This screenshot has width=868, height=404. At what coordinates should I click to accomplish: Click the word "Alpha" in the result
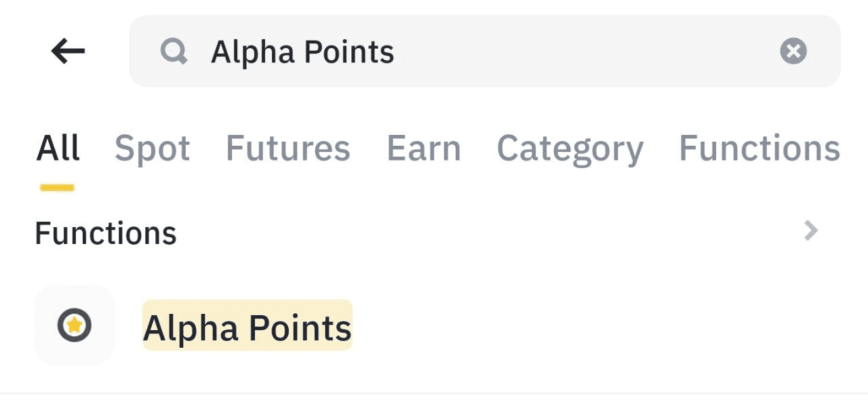point(191,328)
